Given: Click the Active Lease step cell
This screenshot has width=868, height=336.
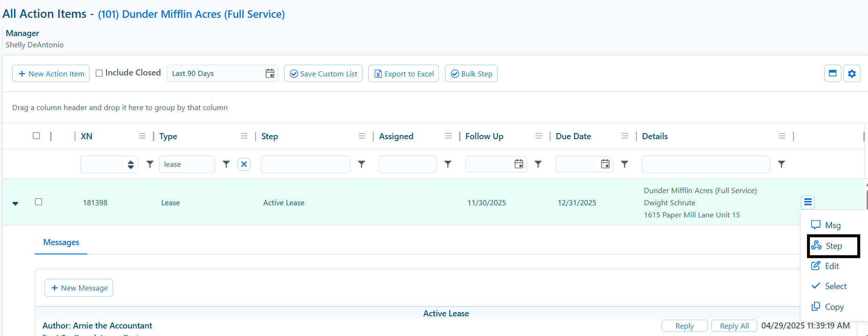Looking at the screenshot, I should click(284, 203).
